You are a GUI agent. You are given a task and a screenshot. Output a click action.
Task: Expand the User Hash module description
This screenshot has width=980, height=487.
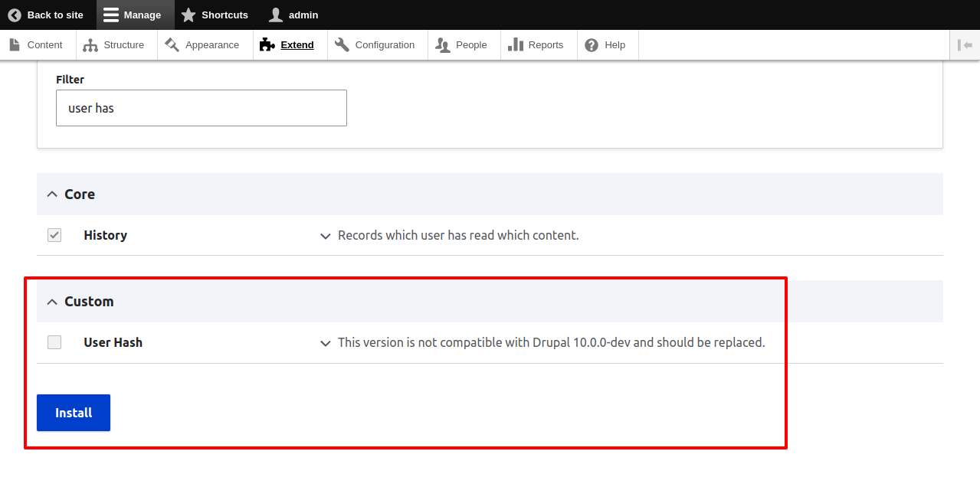[325, 343]
